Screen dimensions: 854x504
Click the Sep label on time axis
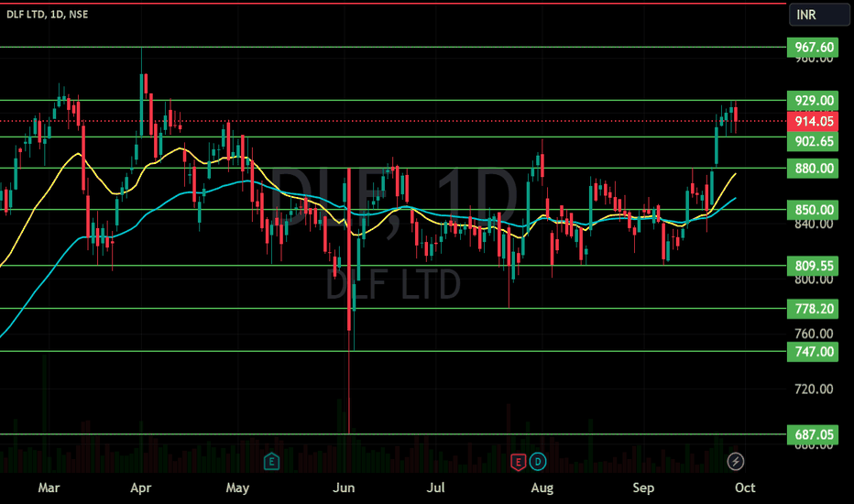[643, 488]
